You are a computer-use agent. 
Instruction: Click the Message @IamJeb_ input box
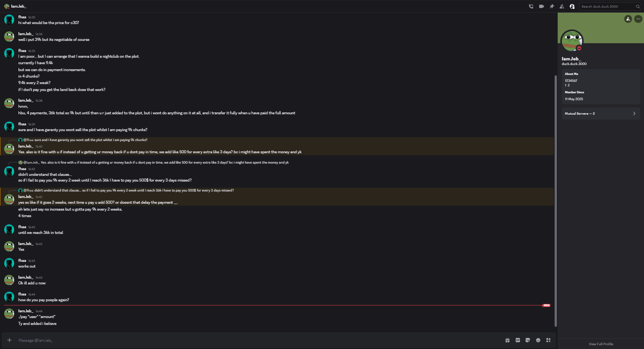(229, 340)
